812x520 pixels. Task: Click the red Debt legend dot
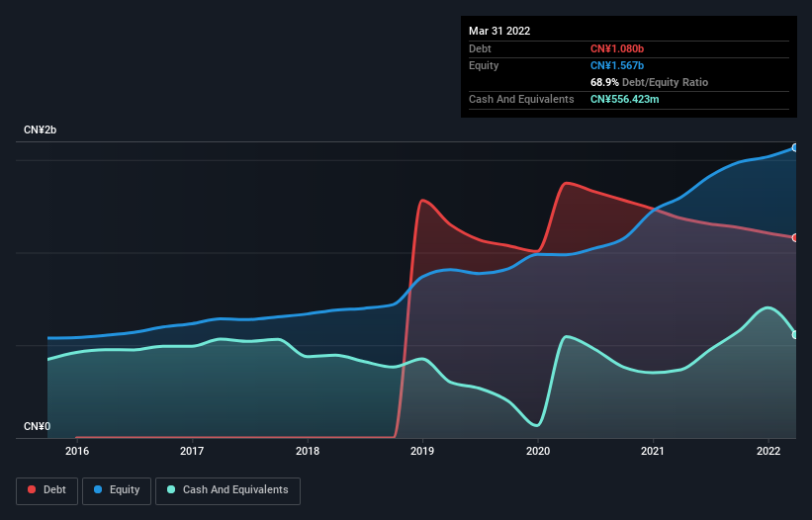32,489
